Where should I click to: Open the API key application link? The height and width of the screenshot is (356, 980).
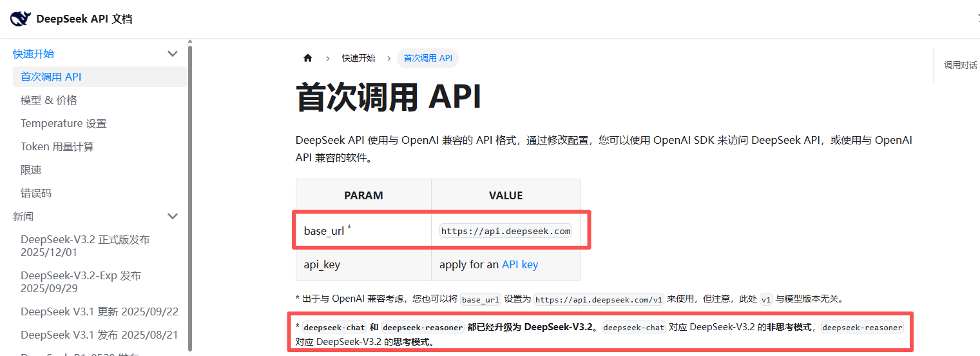coord(520,264)
